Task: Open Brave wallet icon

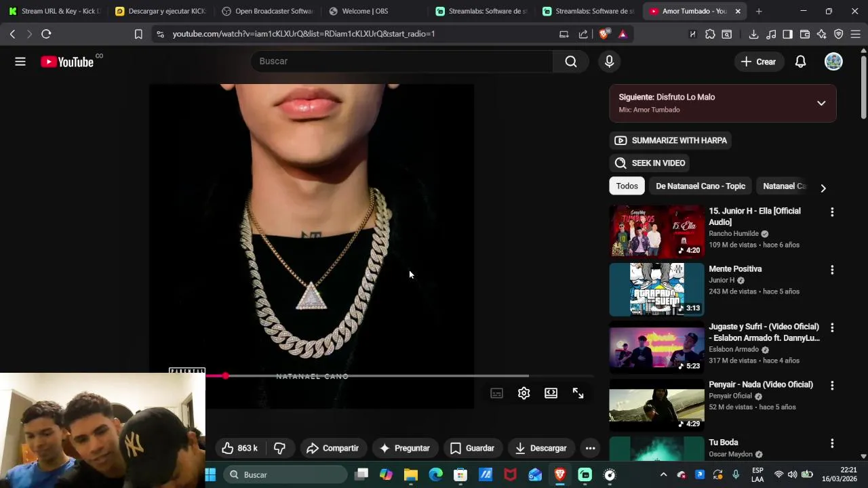Action: pos(805,34)
